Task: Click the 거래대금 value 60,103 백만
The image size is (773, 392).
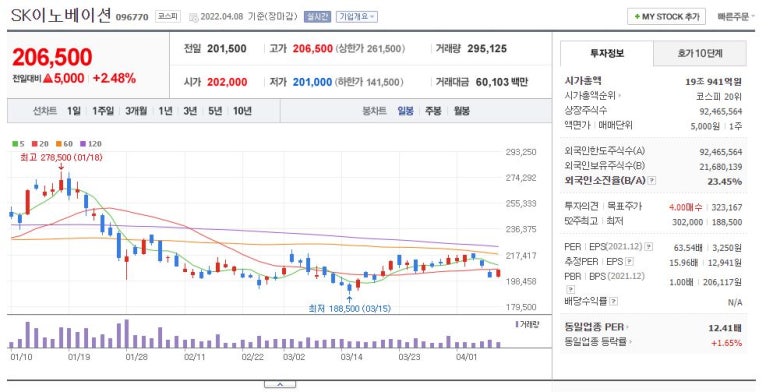Action: point(501,82)
